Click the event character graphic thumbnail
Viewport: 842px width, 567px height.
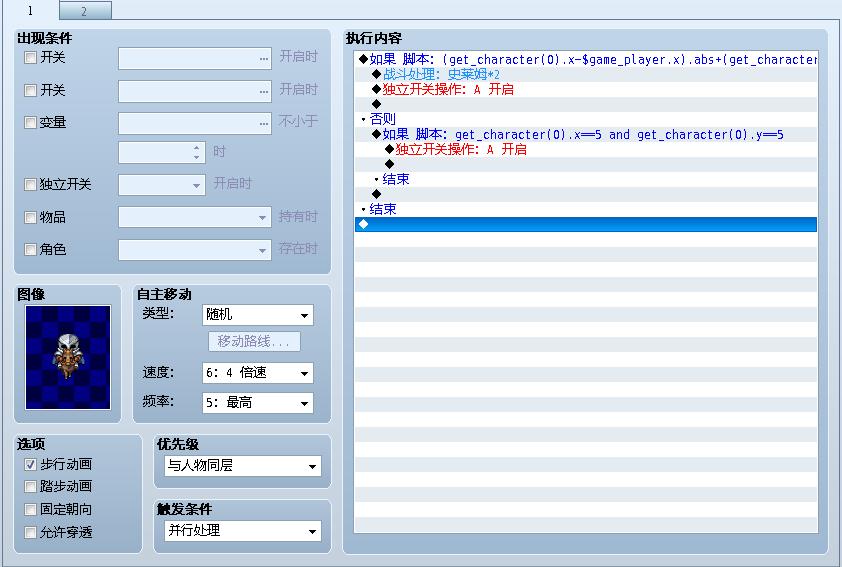pyautogui.click(x=68, y=358)
